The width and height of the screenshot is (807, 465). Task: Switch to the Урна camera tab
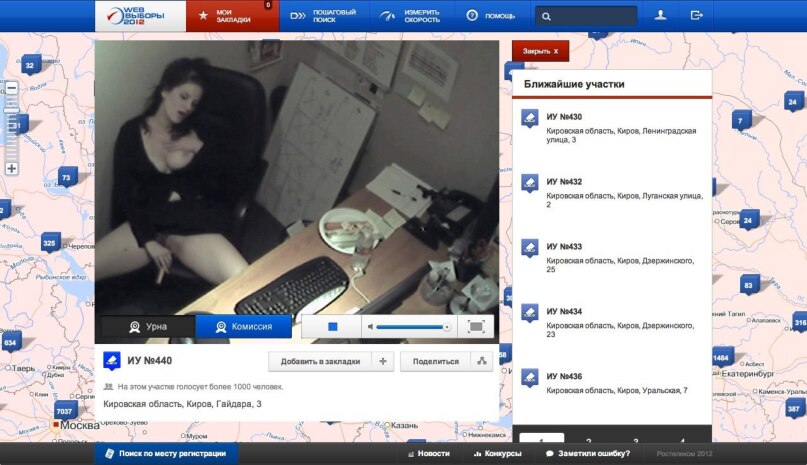pyautogui.click(x=148, y=326)
